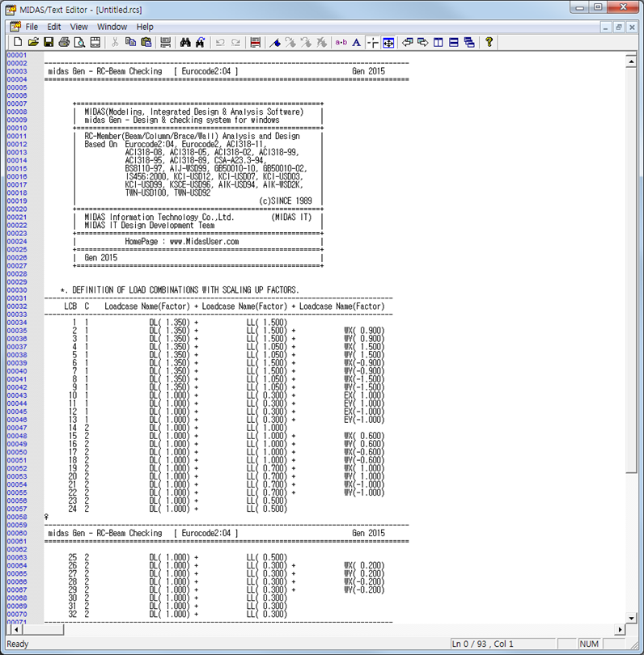Click the 'HomePage : www.MidasUser.com' line
The width and height of the screenshot is (644, 655).
(x=182, y=242)
